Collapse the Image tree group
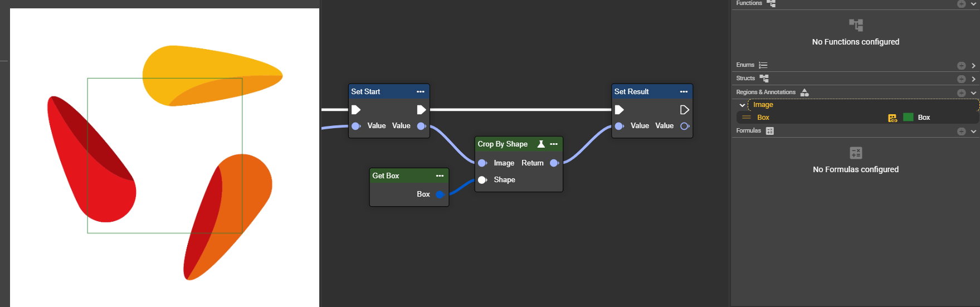Screen dimensions: 980x307 click(742, 105)
